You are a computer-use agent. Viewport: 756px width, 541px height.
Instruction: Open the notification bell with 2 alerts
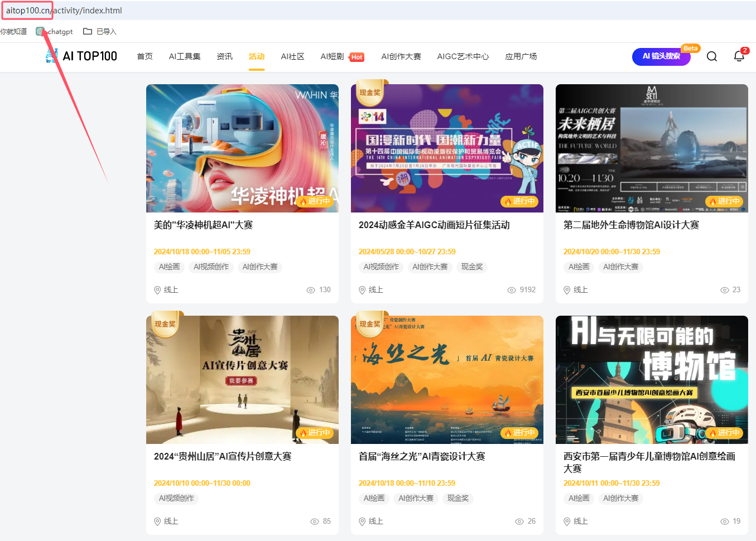click(x=738, y=56)
